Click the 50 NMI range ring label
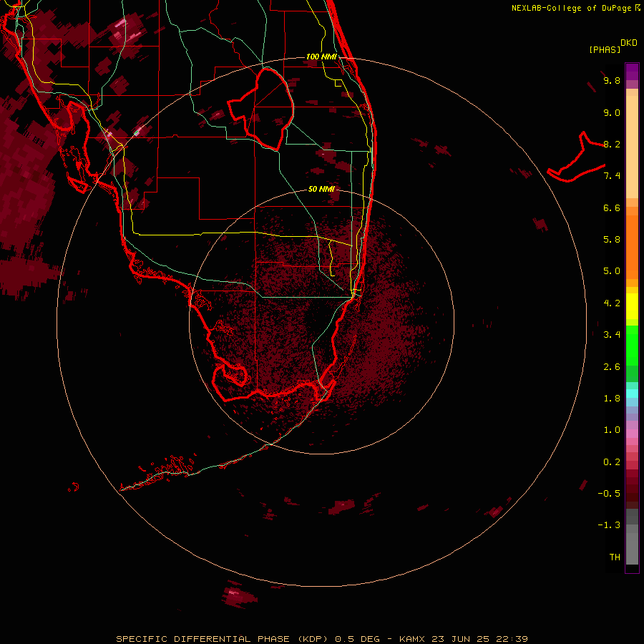 click(321, 189)
